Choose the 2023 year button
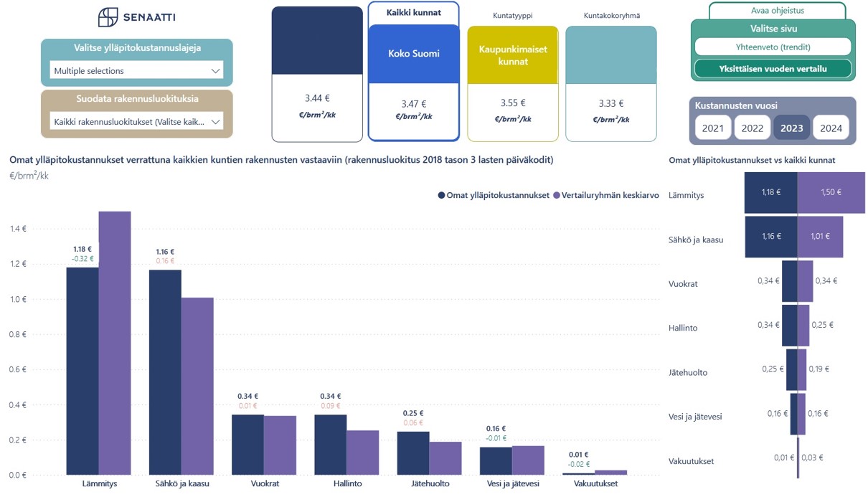868x497 pixels. 791,128
